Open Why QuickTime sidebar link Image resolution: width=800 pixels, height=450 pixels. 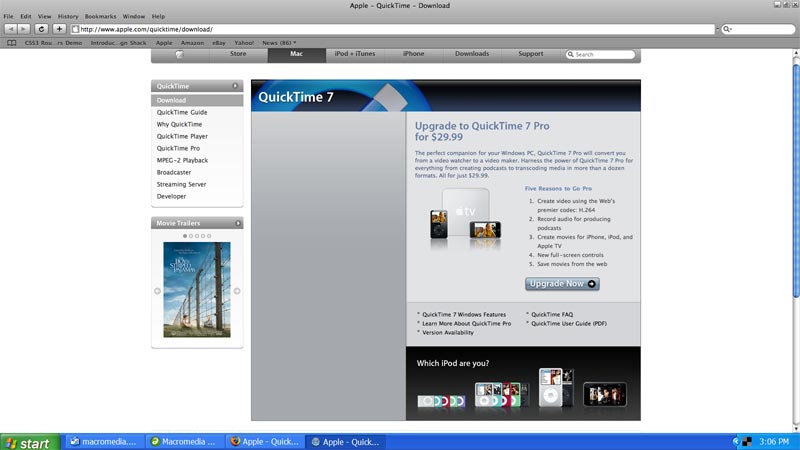pos(179,124)
